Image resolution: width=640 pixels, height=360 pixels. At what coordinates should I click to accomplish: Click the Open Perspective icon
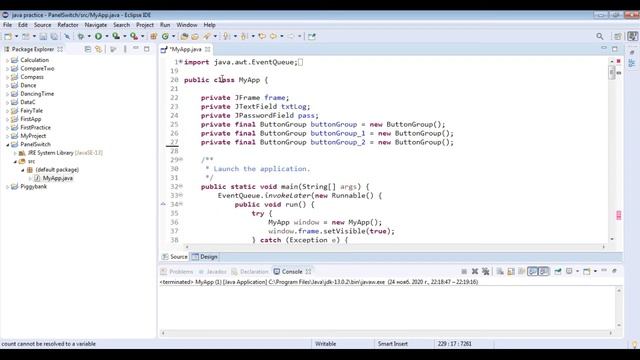pyautogui.click(x=618, y=36)
